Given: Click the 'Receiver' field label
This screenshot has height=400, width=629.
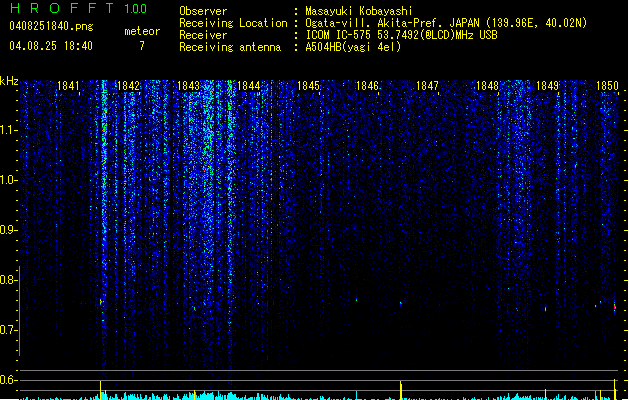Looking at the screenshot, I should tap(203, 35).
